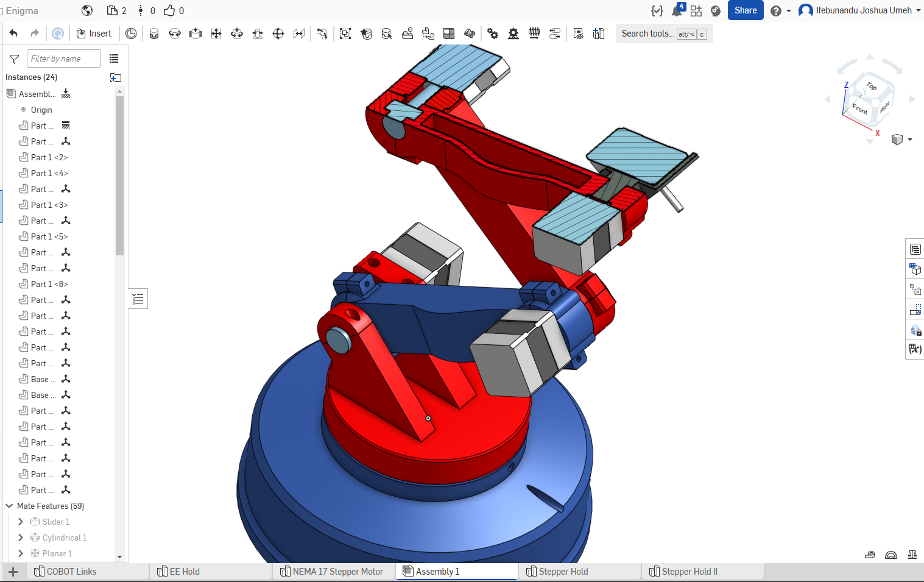Viewport: 924px width, 582px height.
Task: Open the Measure tool tape icon
Action: click(870, 555)
